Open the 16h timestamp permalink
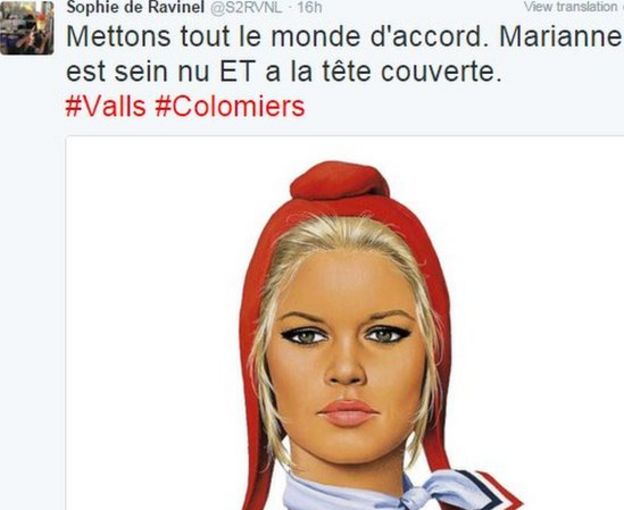The image size is (624, 510). point(309,8)
